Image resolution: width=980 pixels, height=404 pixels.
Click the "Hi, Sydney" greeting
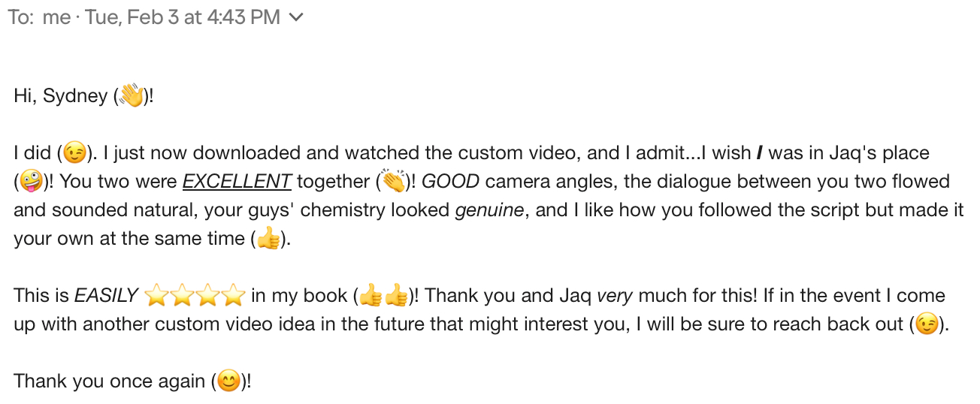click(x=60, y=97)
